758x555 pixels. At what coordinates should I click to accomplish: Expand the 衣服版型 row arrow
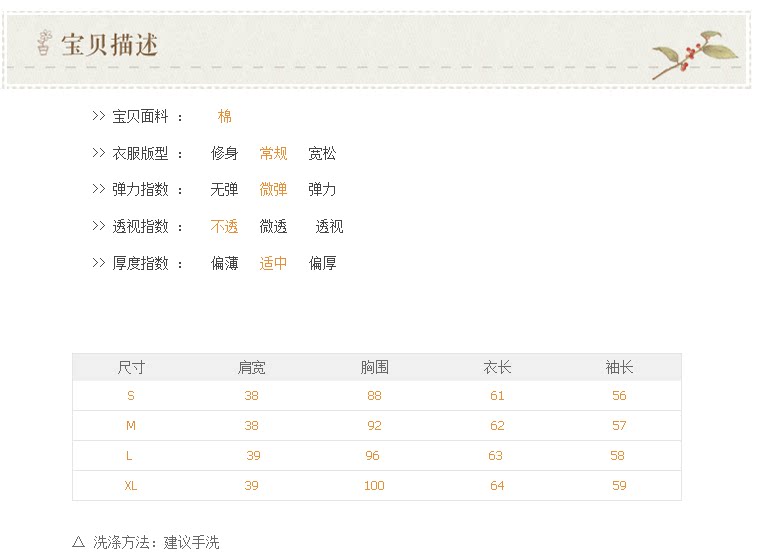coord(98,153)
